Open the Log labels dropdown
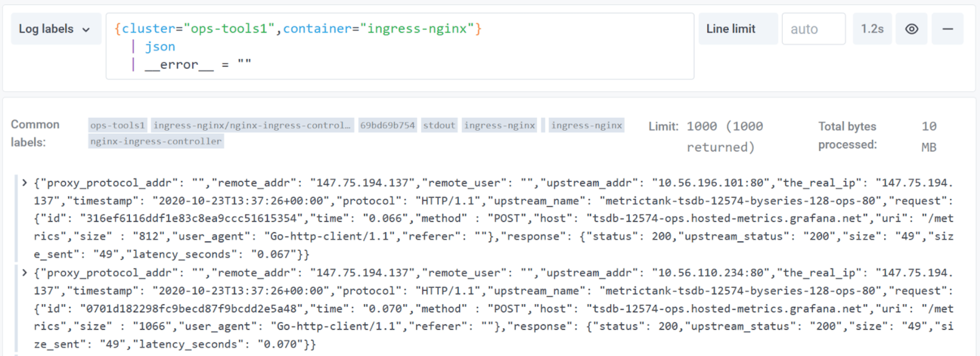This screenshot has width=980, height=356. click(x=55, y=29)
